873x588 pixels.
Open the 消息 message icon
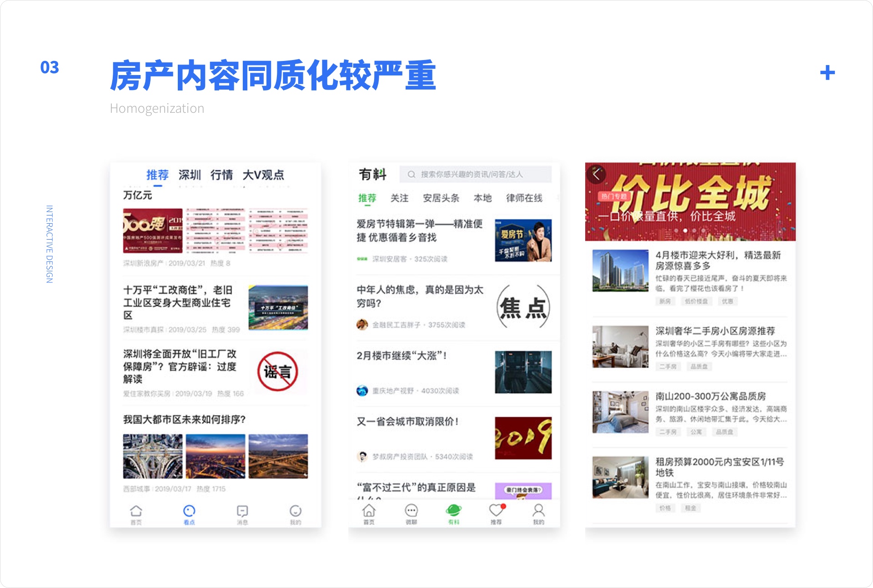tap(242, 511)
